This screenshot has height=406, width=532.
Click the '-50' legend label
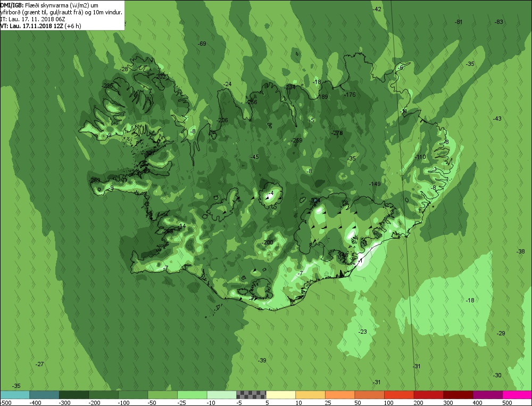point(152,403)
